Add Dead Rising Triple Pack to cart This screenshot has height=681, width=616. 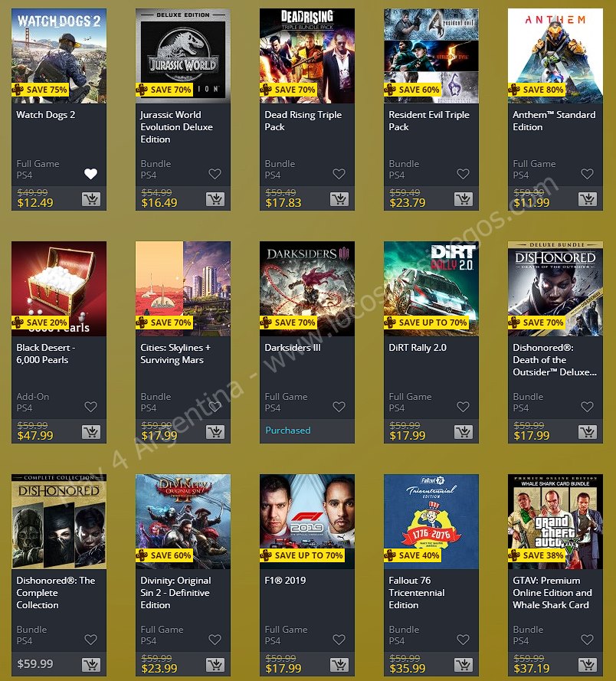(x=339, y=199)
